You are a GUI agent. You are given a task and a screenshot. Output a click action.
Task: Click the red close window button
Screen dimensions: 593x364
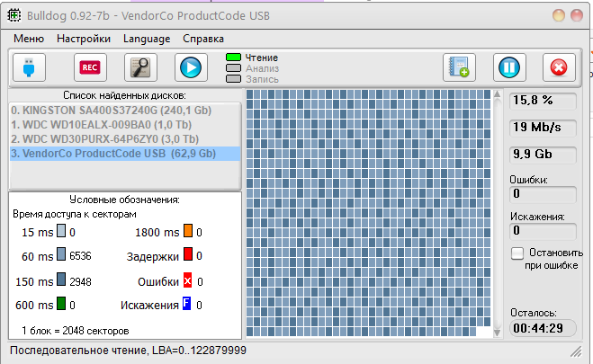click(x=577, y=15)
